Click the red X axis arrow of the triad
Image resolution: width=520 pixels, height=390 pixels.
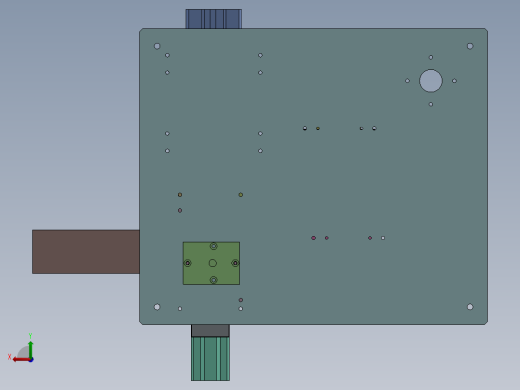click(x=21, y=359)
